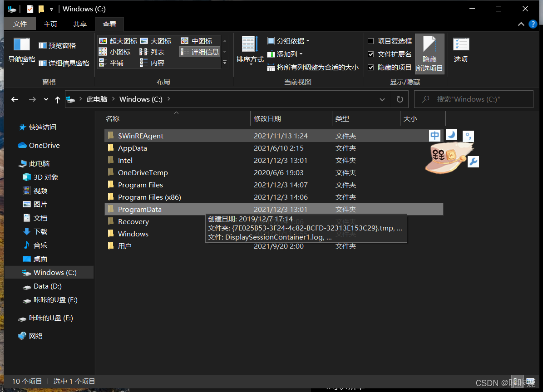This screenshot has height=392, width=543.
Task: Select the $WinREAgent folder row
Action: (x=274, y=136)
